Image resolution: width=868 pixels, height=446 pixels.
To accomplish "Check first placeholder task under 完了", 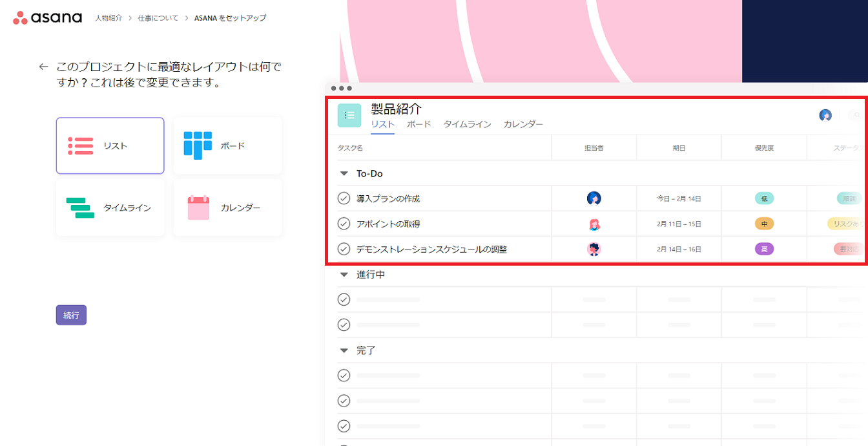I will [x=344, y=375].
